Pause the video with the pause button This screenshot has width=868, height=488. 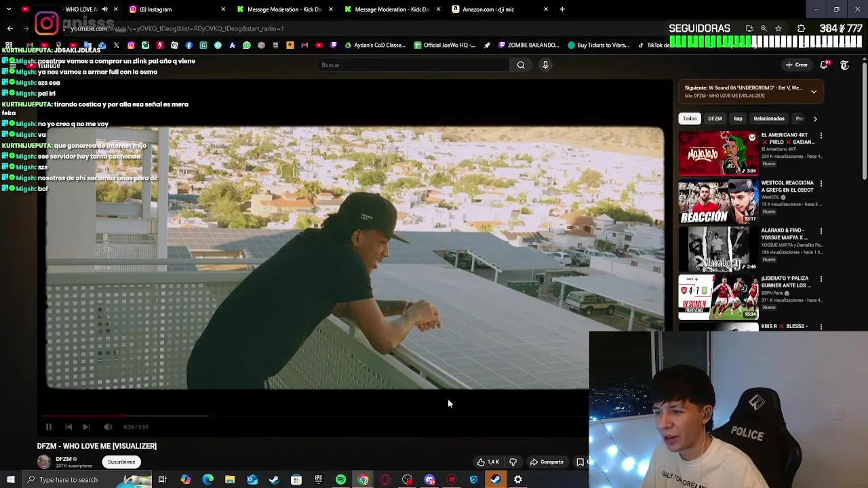[49, 427]
